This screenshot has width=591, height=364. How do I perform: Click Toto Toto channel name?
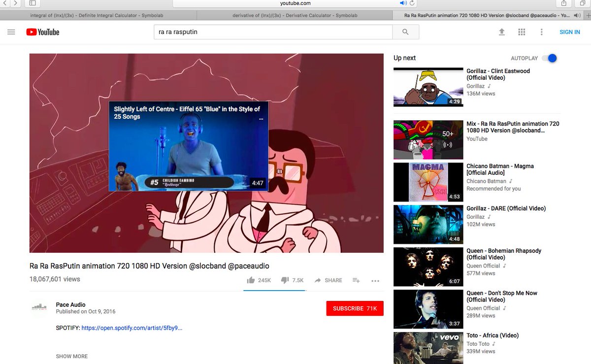[x=478, y=344]
